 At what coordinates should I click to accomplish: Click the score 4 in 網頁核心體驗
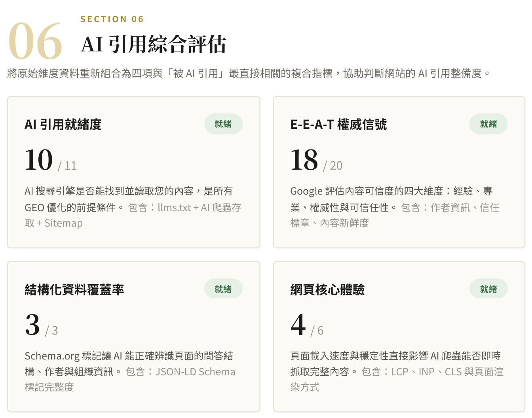tap(298, 325)
